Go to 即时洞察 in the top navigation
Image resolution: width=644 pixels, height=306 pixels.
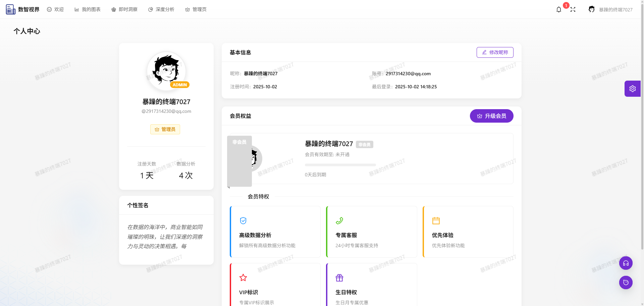pos(124,9)
